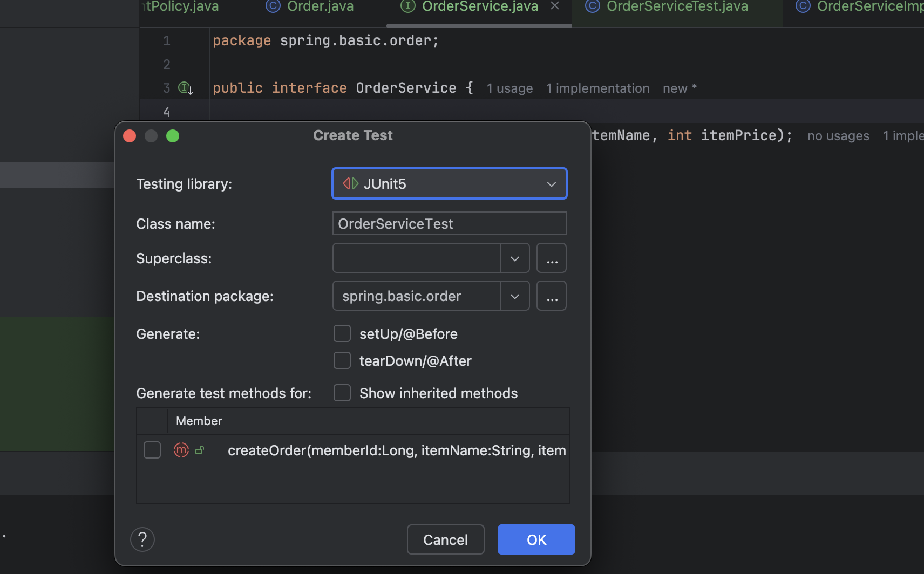This screenshot has height=574, width=924.
Task: Click the class icon on Order.java tab
Action: (x=272, y=6)
